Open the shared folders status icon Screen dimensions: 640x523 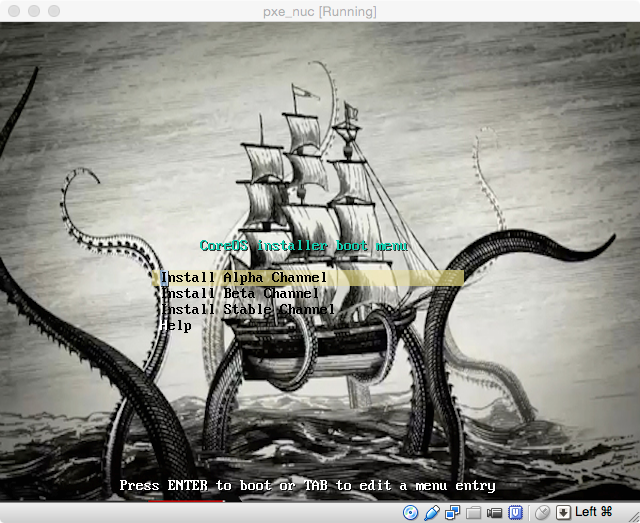(x=473, y=512)
